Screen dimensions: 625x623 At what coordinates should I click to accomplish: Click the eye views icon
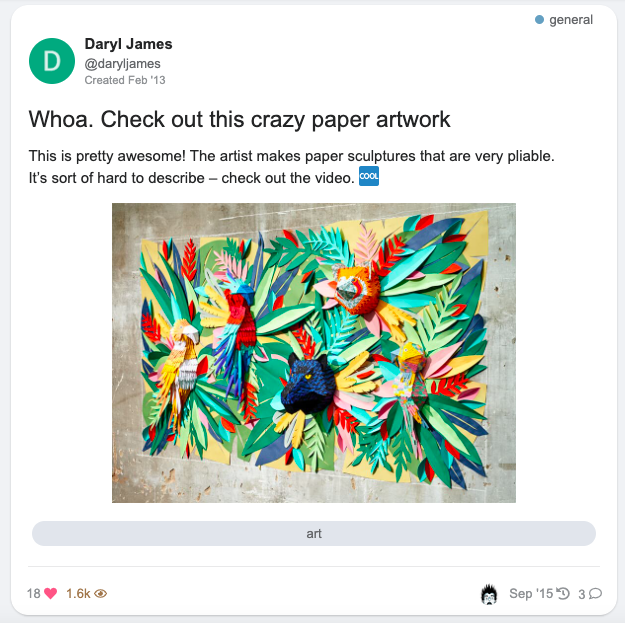pos(100,594)
